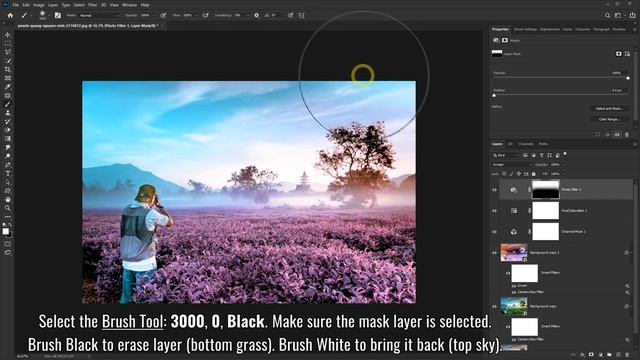Open smoothing options gear icon

pyautogui.click(x=256, y=16)
